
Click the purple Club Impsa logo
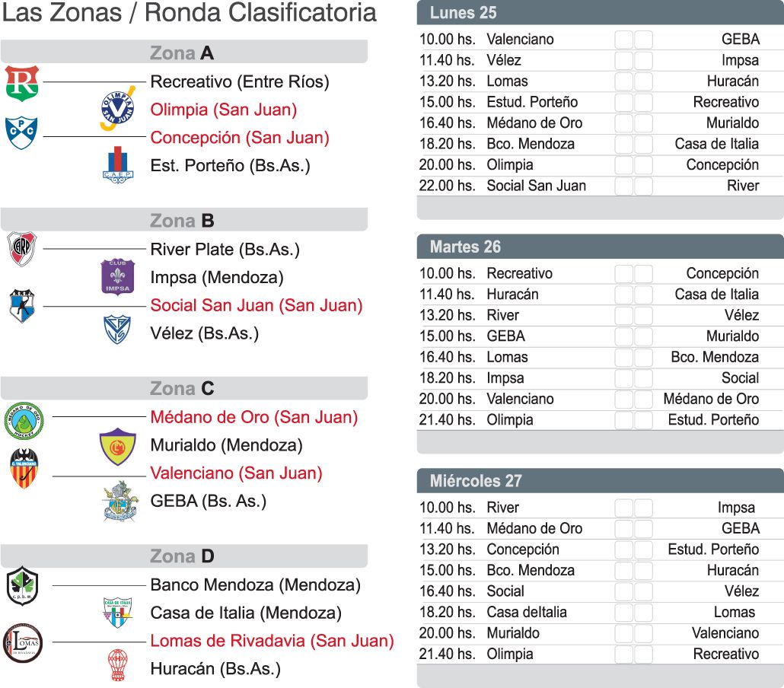pyautogui.click(x=118, y=276)
